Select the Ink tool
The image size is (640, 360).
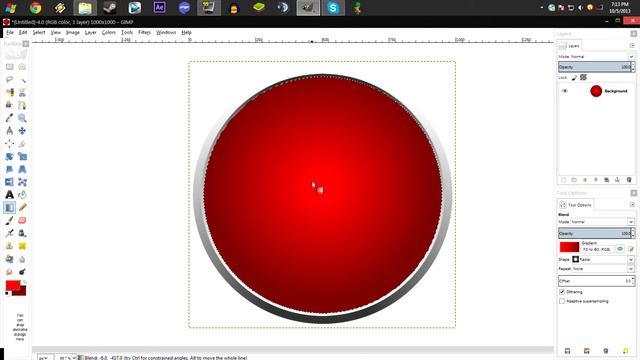coord(22,233)
